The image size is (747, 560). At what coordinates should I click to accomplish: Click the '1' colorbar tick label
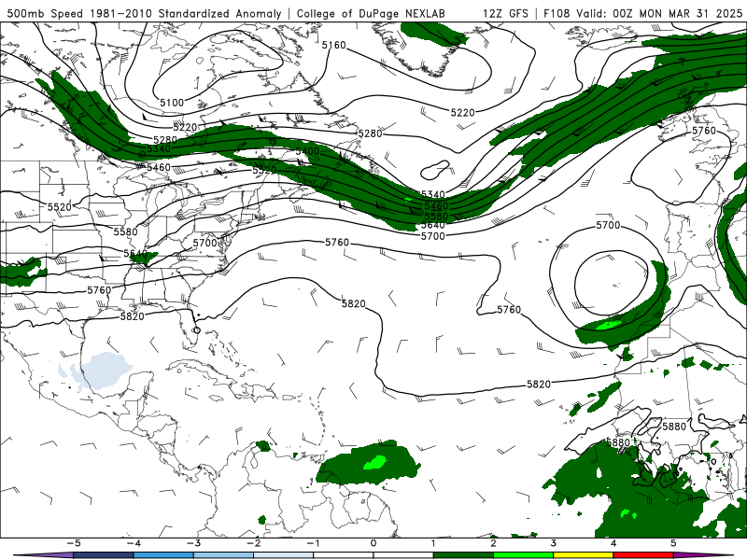click(433, 543)
